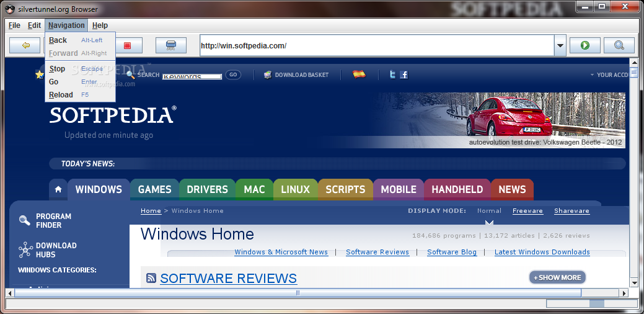Switch to the Mac tab

coord(254,189)
